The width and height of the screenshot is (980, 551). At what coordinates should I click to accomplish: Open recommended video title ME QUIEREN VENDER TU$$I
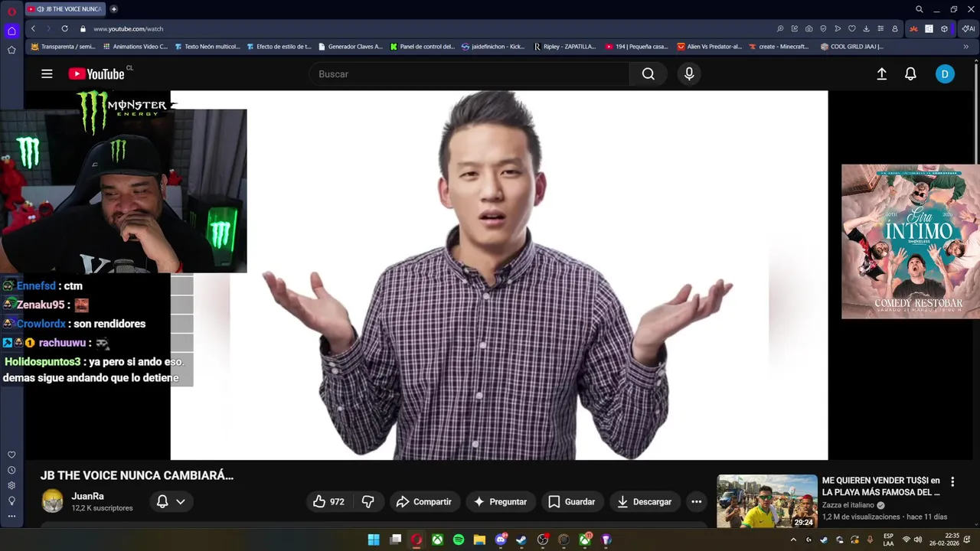click(880, 486)
